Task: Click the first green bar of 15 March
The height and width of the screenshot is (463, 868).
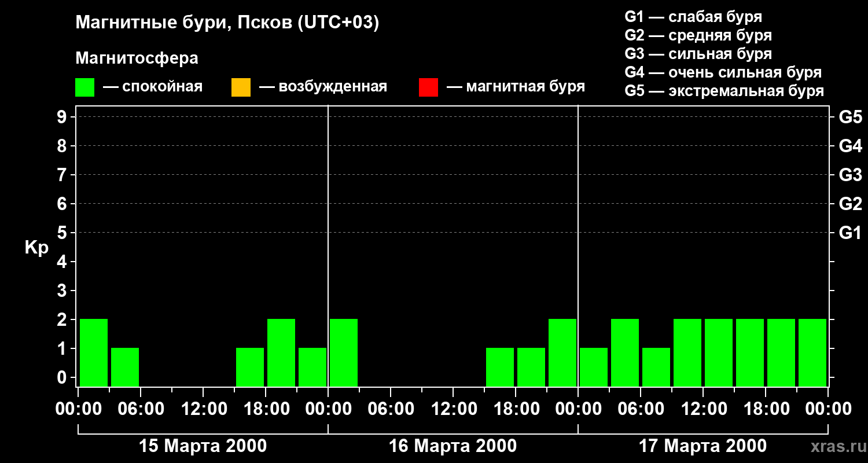Action: (x=94, y=352)
